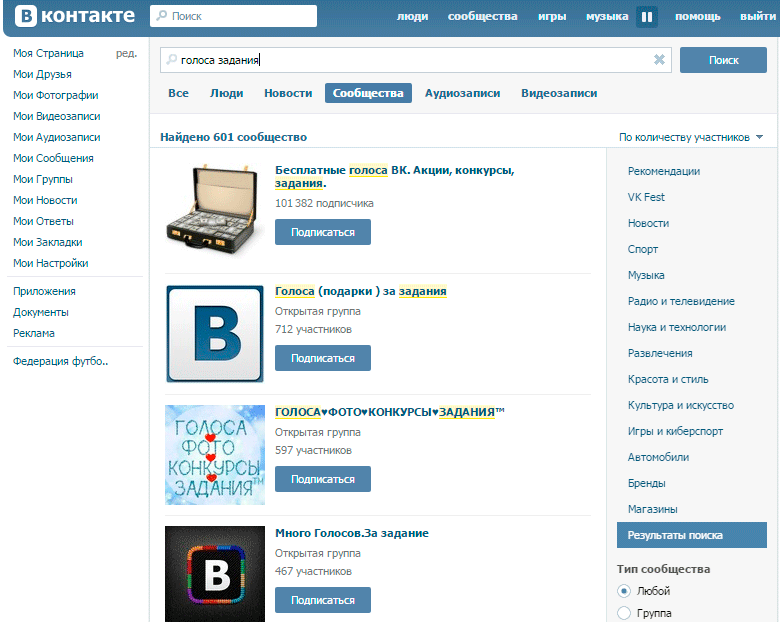780x622 pixels.
Task: Open 'Голоса (подарки) за задания' title
Action: click(361, 291)
